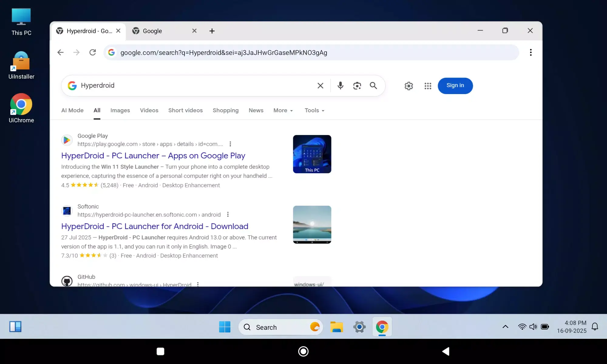Screen dimensions: 607x364
Task: Open Chrome's three-dot menu
Action: pos(531,52)
